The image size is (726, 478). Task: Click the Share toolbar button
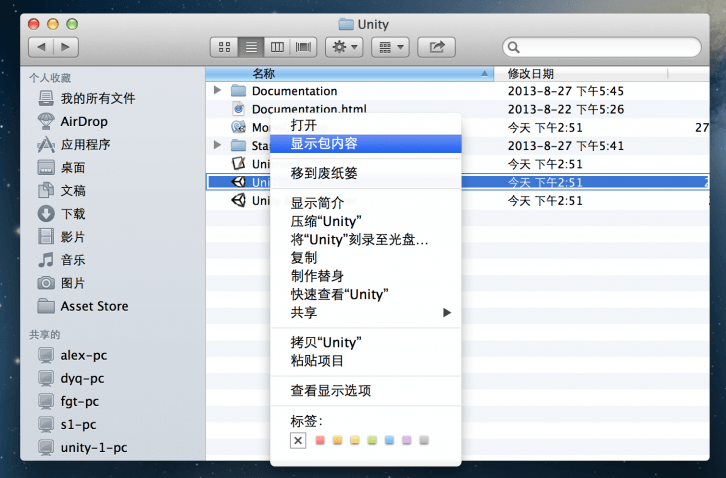pyautogui.click(x=436, y=47)
